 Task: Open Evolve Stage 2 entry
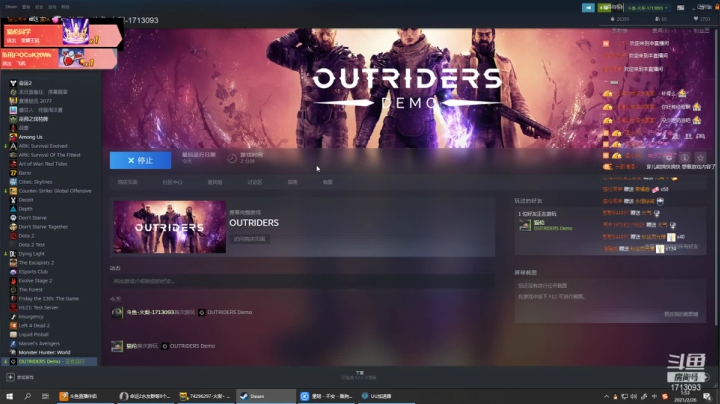(x=35, y=281)
